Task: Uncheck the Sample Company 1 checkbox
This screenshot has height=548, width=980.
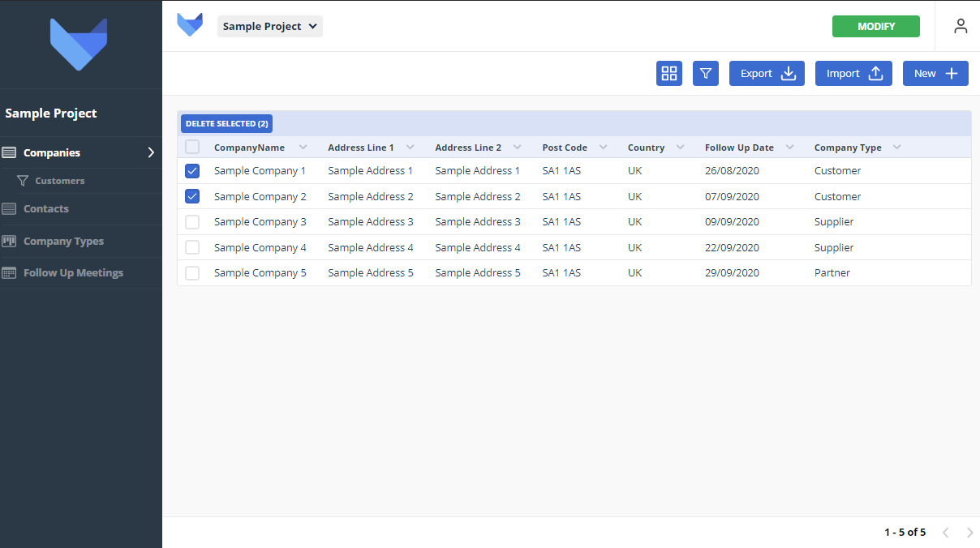Action: point(192,171)
